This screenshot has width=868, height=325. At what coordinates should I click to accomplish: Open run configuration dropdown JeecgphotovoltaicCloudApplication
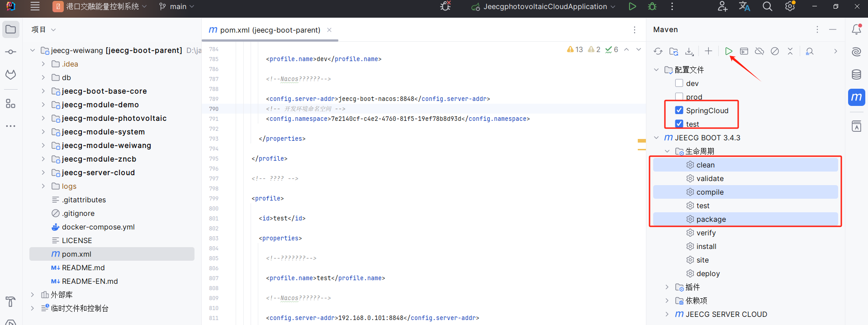543,6
